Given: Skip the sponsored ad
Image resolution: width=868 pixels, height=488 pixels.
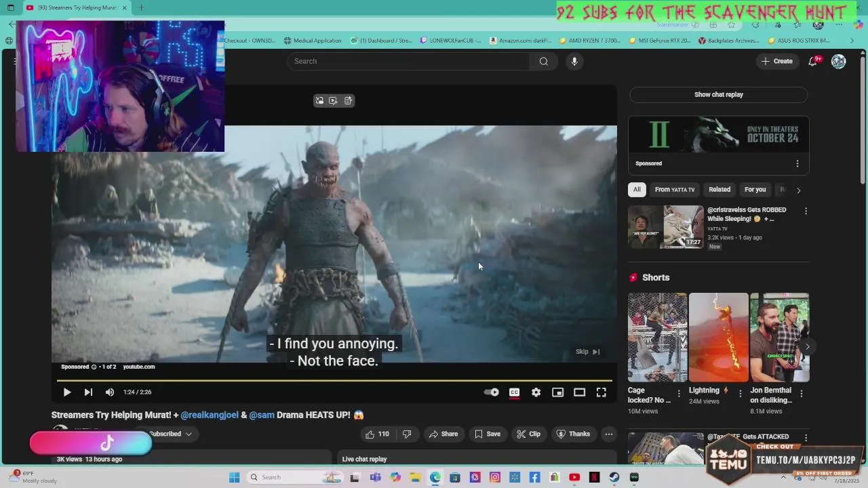Looking at the screenshot, I should tap(587, 352).
